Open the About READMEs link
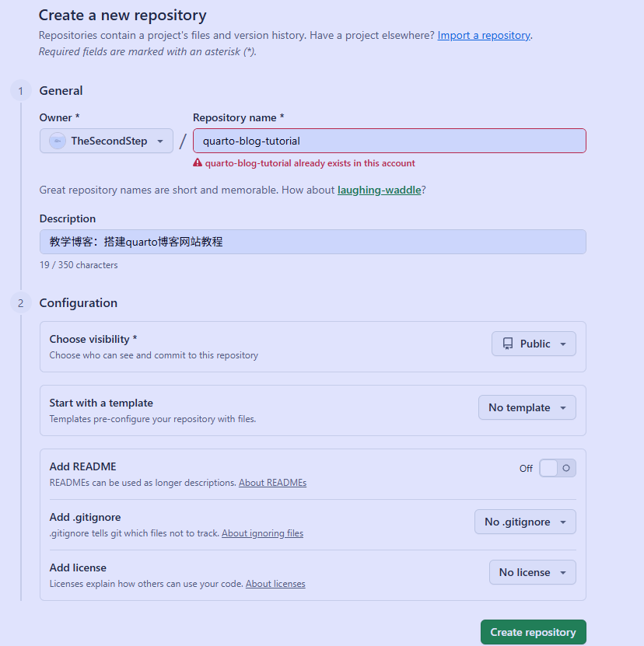 pos(272,483)
